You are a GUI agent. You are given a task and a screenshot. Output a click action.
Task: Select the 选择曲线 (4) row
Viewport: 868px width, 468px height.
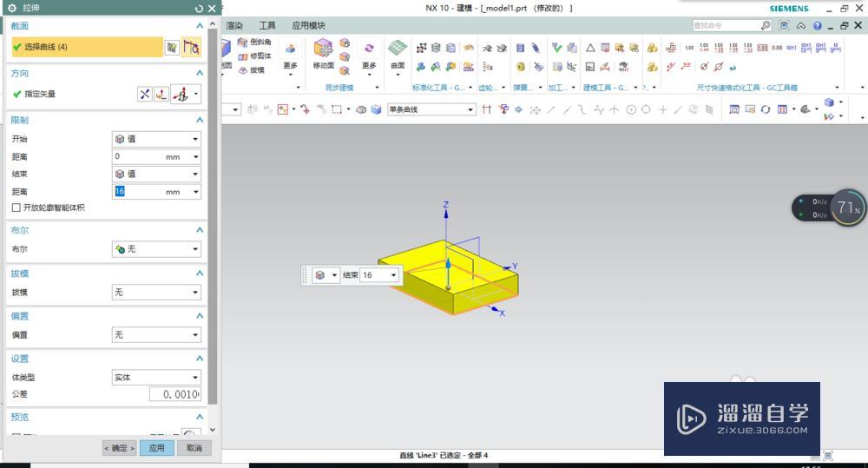click(x=87, y=47)
